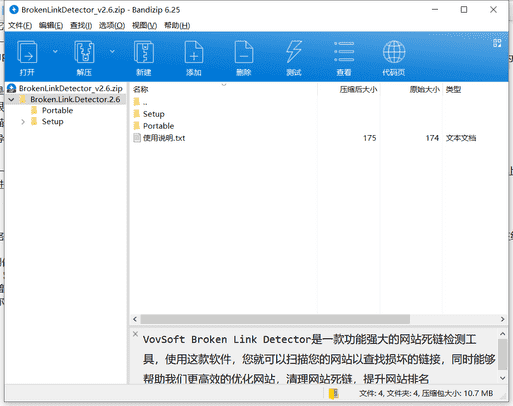Image resolution: width=513 pixels, height=406 pixels.
Task: Click the grid layout icon at toolbar right
Action: coord(497,43)
